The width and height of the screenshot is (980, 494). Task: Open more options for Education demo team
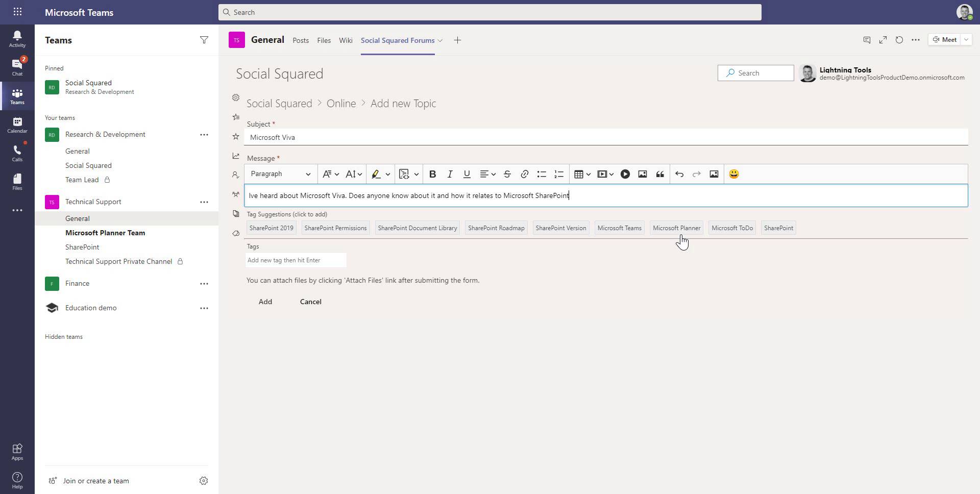[204, 308]
